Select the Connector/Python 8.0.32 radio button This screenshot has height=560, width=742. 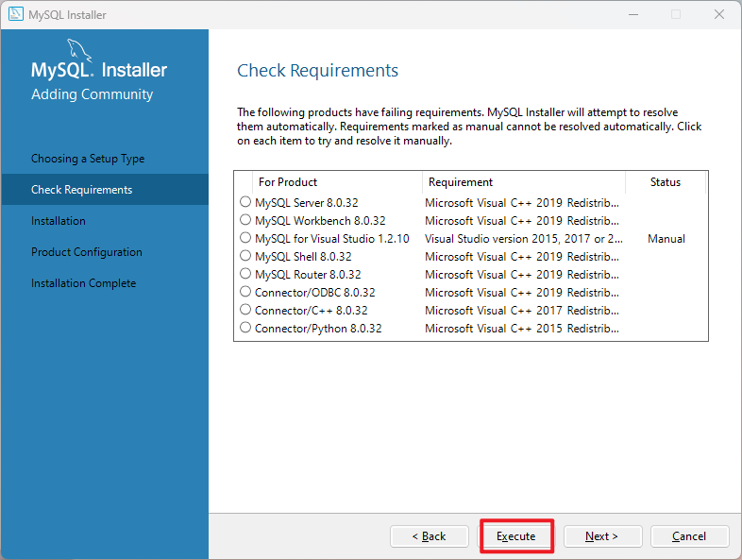tap(245, 328)
